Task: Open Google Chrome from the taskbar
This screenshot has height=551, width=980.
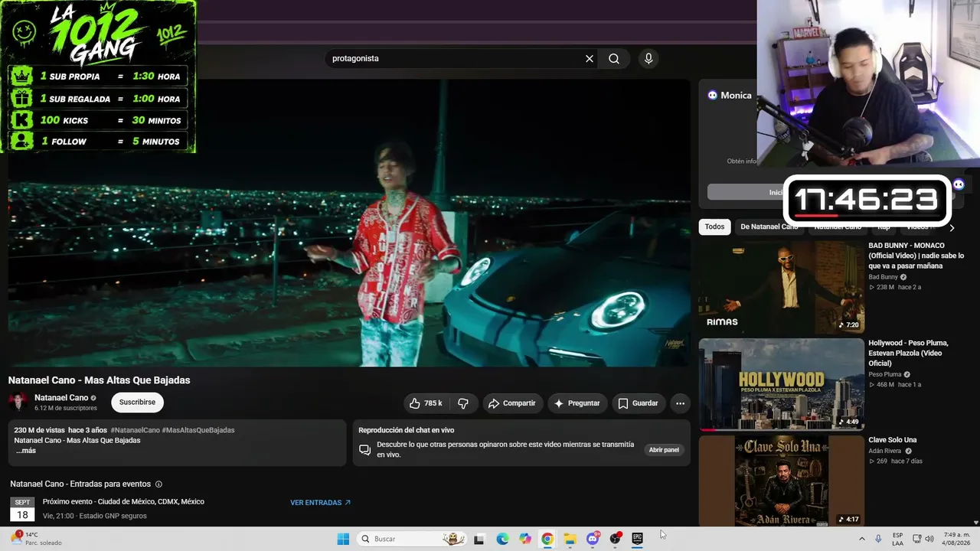Action: click(547, 539)
